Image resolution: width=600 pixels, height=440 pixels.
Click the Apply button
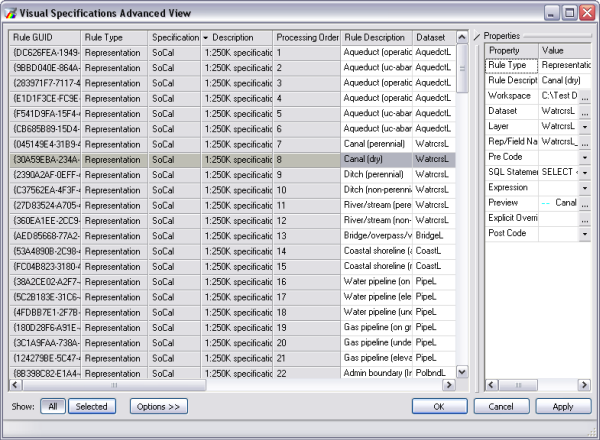coord(563,406)
